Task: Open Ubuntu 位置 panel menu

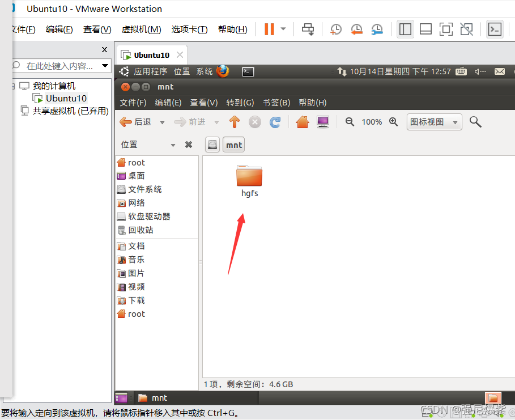Action: click(x=182, y=71)
